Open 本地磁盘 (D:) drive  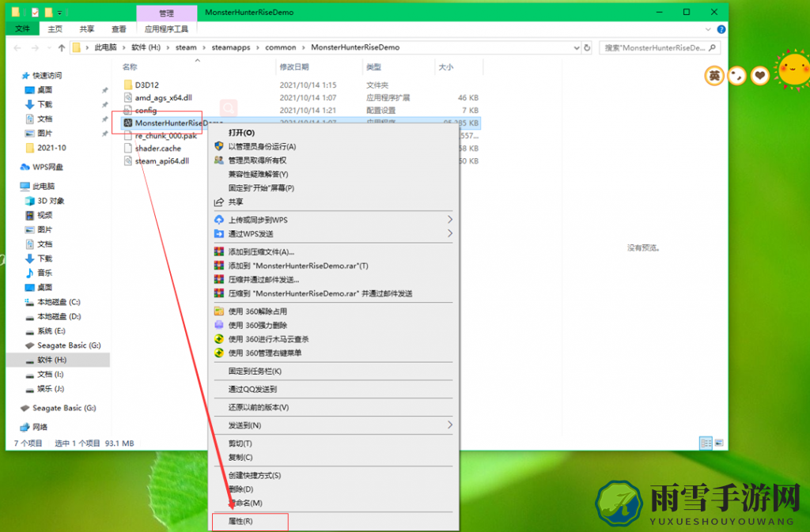[59, 316]
